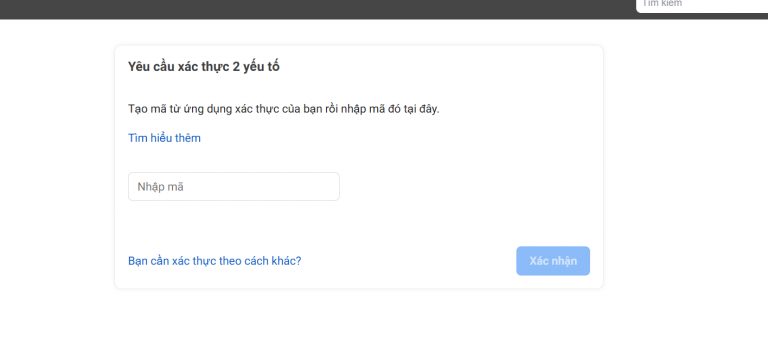
Task: Open the Tìm hiểu thêm link
Action: coord(164,138)
